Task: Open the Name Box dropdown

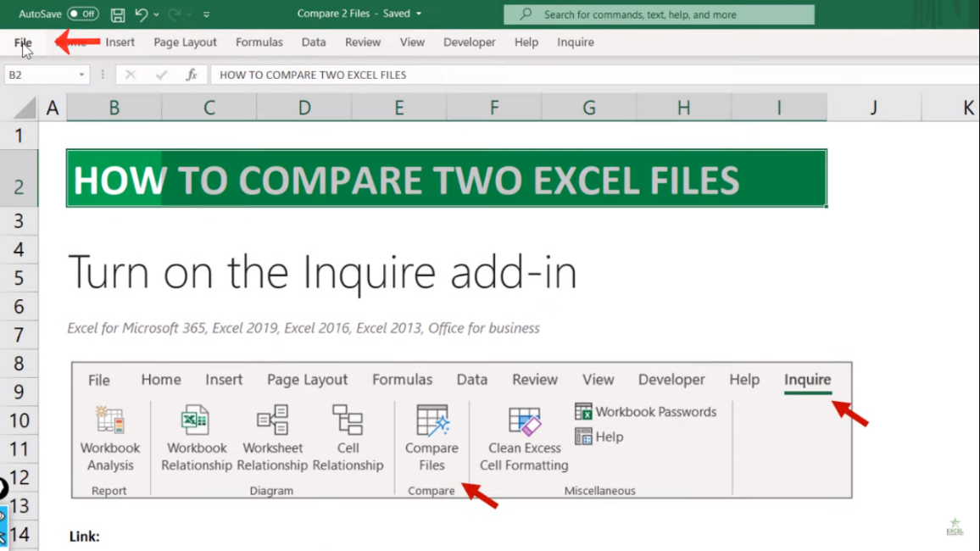Action: pyautogui.click(x=81, y=75)
